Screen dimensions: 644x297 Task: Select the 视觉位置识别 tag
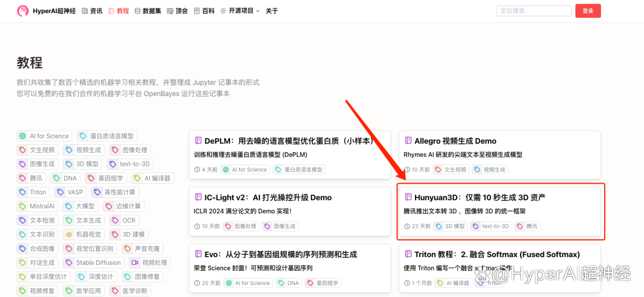(90, 248)
